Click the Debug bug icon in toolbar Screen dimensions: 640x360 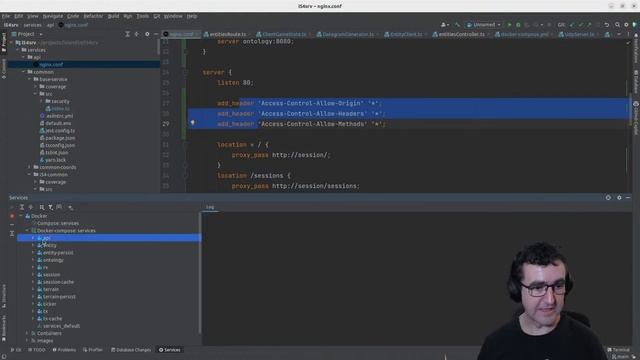(518, 25)
